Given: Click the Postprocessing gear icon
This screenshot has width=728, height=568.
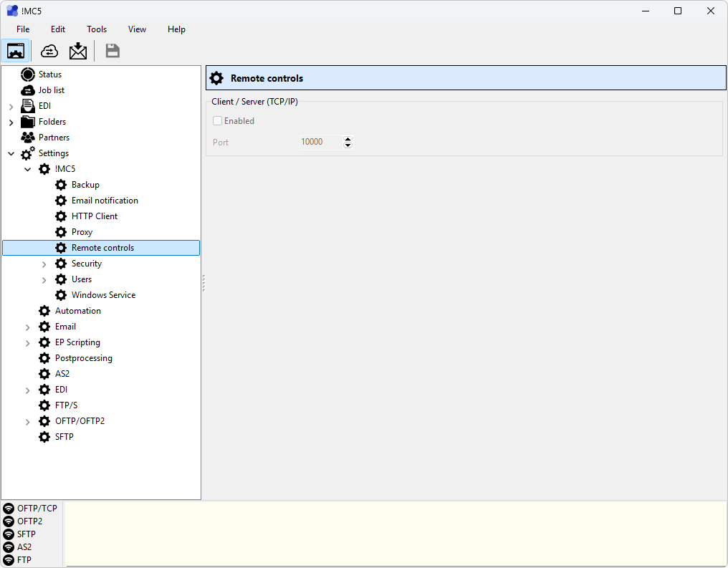Looking at the screenshot, I should point(44,358).
